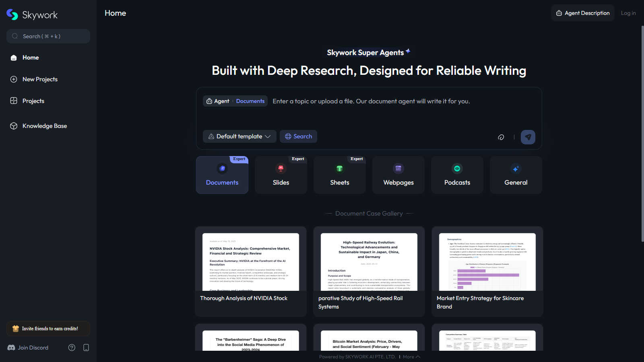Image resolution: width=644 pixels, height=362 pixels.
Task: Open High-Speed Railway Evolution thumbnail
Action: pyautogui.click(x=369, y=262)
